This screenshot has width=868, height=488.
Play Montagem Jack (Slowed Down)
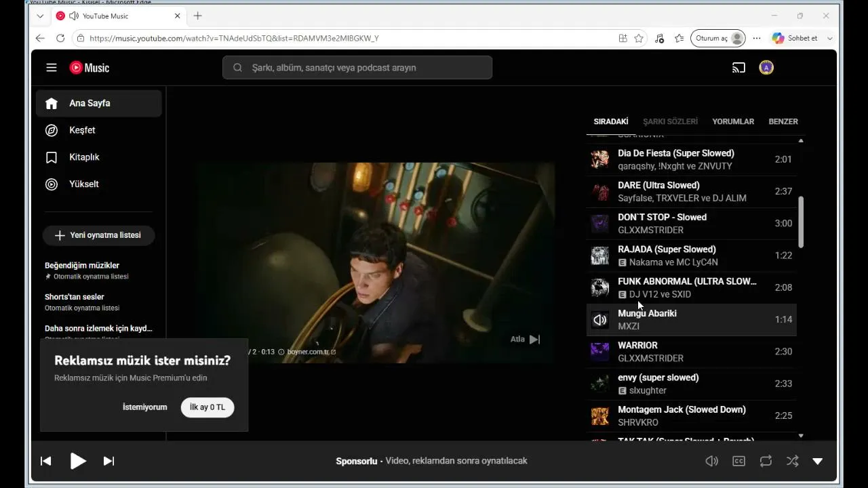tap(692, 415)
